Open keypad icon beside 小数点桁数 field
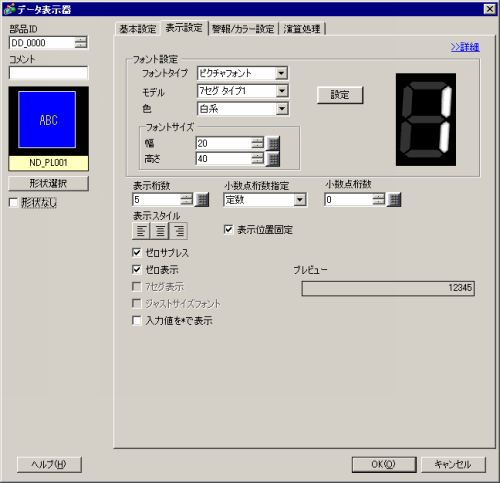The width and height of the screenshot is (500, 483). (x=394, y=200)
